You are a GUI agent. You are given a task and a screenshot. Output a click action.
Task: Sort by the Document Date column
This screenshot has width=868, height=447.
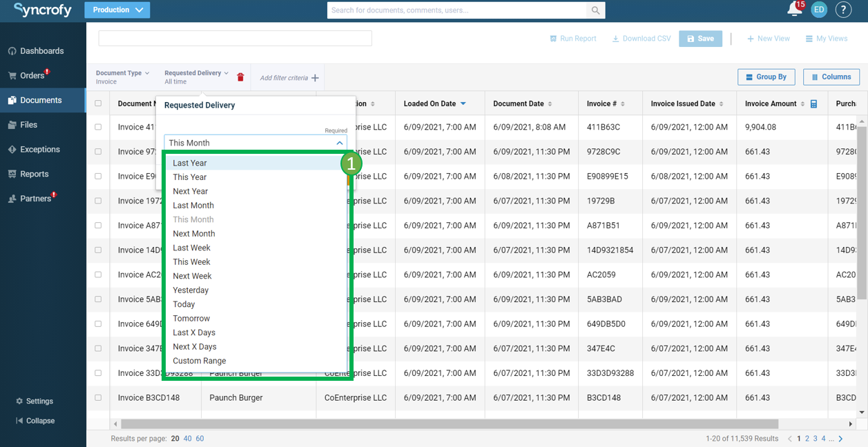(x=523, y=104)
